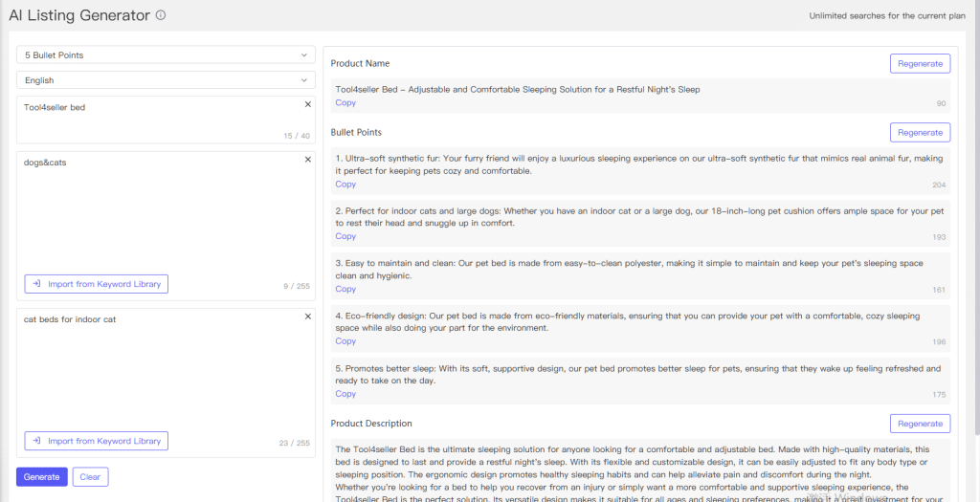Import from Keyword Library under cat beds field
980x502 pixels.
tap(97, 441)
